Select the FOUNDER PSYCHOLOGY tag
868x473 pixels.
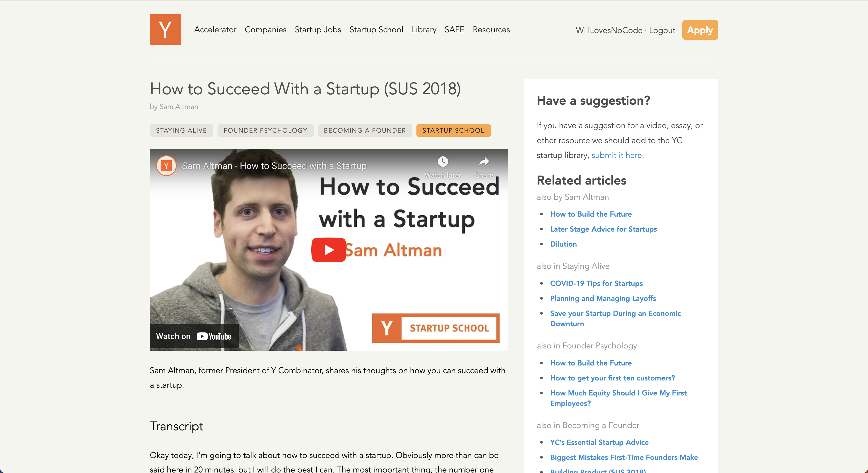pyautogui.click(x=265, y=131)
